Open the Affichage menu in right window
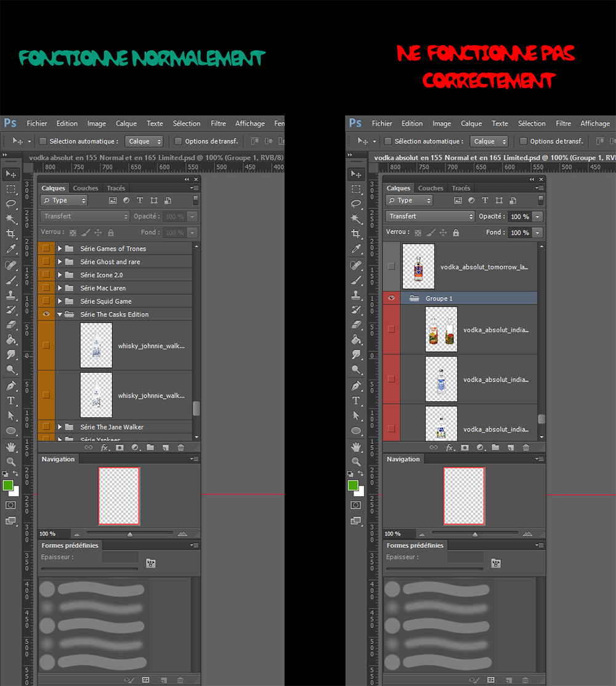Viewport: 616px width, 686px height. click(595, 123)
